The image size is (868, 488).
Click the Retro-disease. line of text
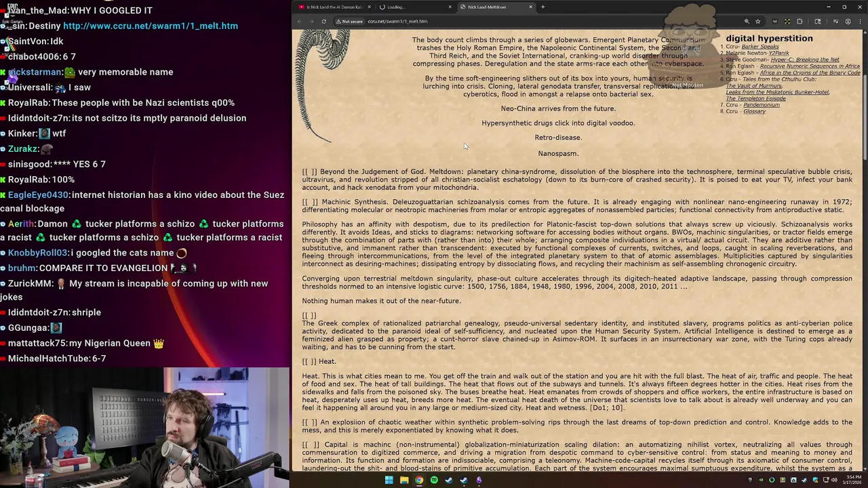tap(558, 138)
